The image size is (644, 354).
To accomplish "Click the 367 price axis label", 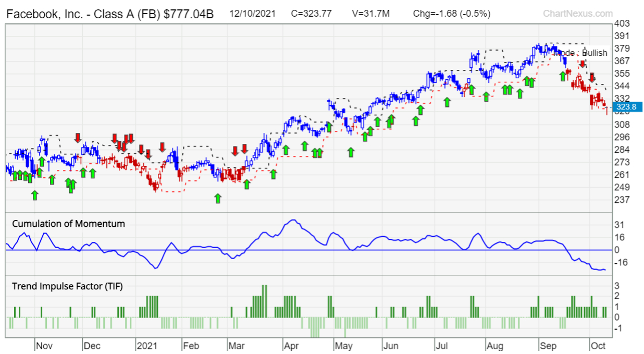I will coord(623,61).
